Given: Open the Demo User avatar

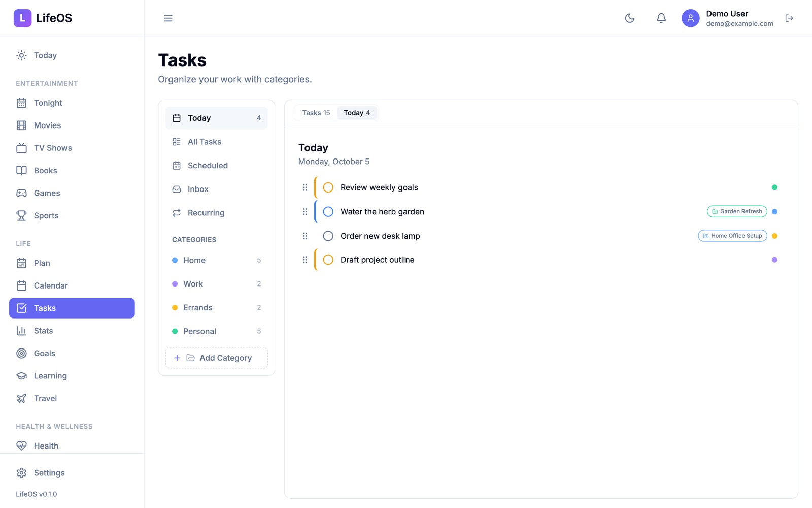Looking at the screenshot, I should coord(690,18).
